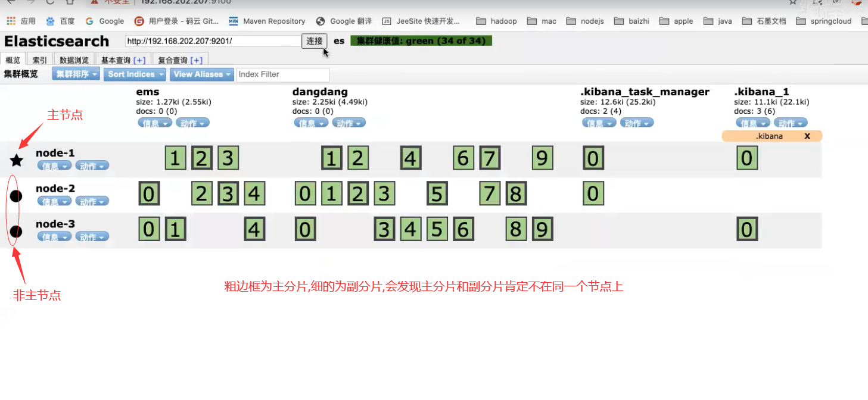The height and width of the screenshot is (400, 868).
Task: Select dangdang shard 5 on node-2
Action: 437,194
